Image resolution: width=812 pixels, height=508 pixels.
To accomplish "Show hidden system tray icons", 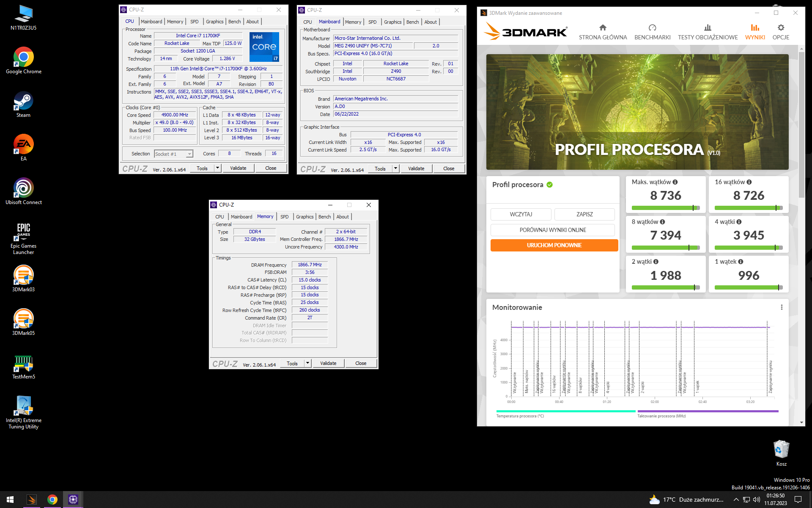I will click(736, 500).
